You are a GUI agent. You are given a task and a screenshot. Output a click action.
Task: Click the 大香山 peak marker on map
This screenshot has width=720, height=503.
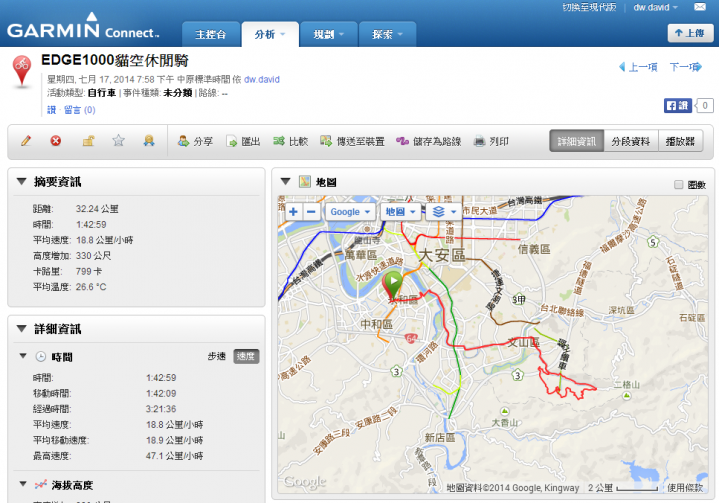click(505, 411)
